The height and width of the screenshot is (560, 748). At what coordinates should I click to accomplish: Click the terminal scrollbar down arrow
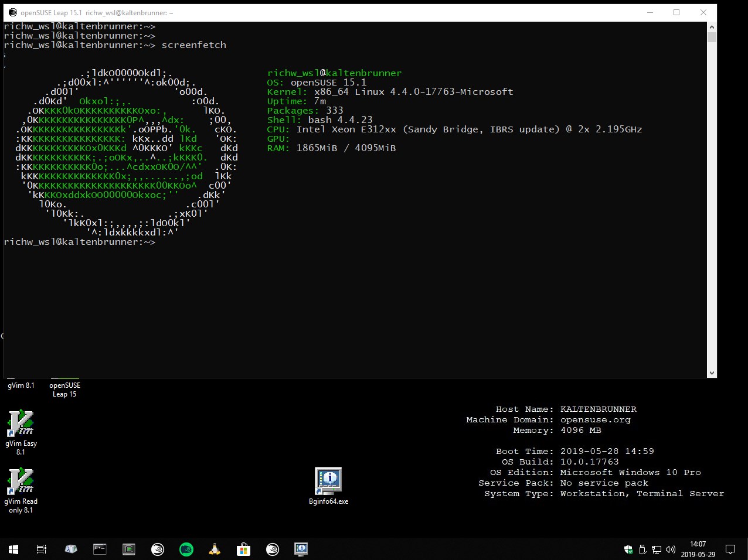(712, 373)
